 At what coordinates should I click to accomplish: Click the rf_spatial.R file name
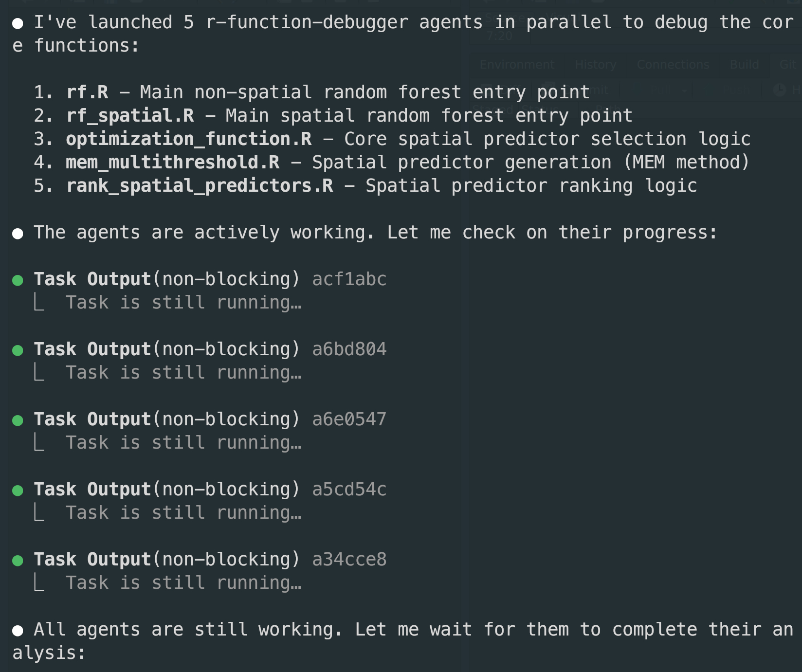coord(130,116)
